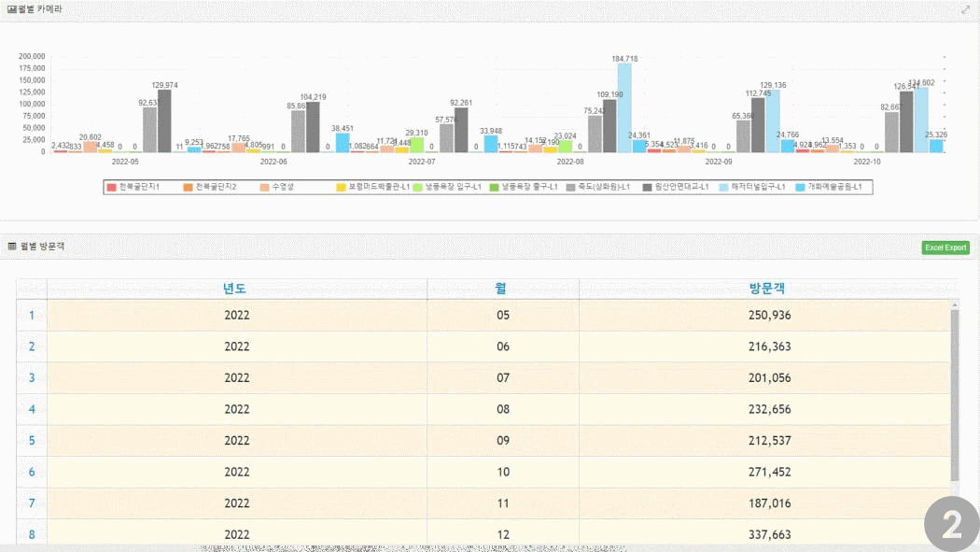Hide the 수영성 series in legend
The width and height of the screenshot is (980, 552).
pyautogui.click(x=280, y=188)
